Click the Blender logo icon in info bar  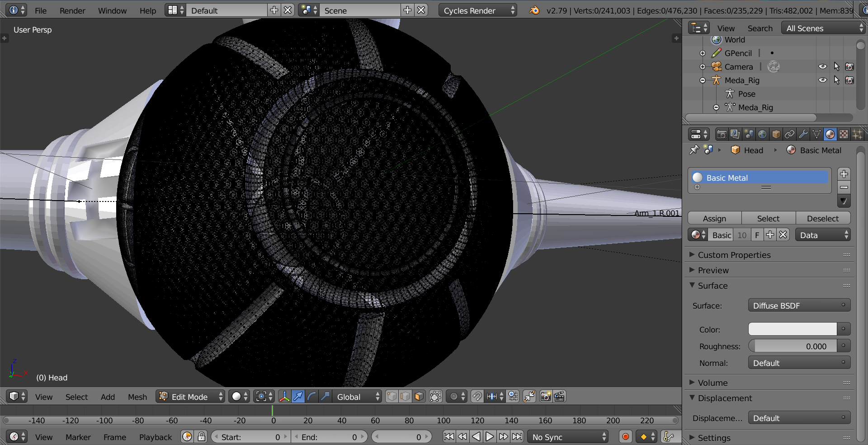(534, 10)
